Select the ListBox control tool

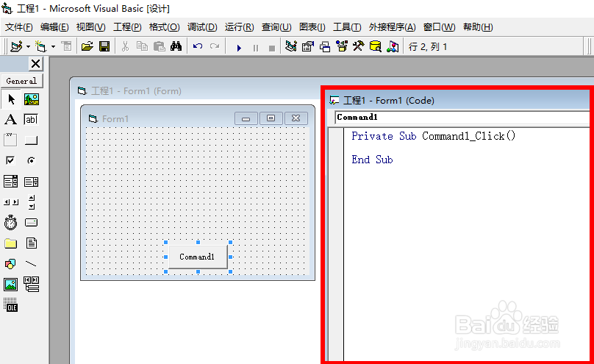31,182
